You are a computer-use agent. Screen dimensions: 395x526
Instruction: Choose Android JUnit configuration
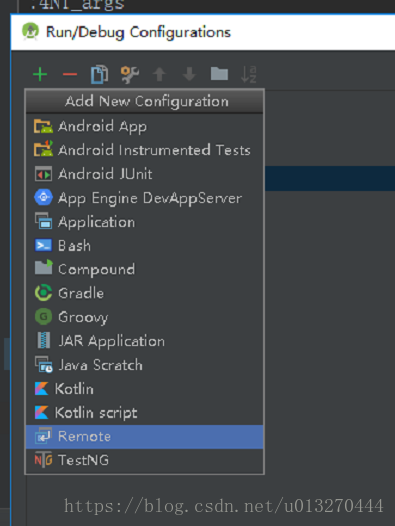click(x=145, y=174)
